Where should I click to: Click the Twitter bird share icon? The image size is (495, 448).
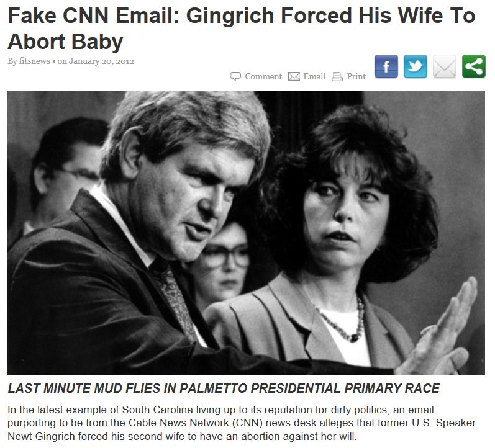click(416, 66)
